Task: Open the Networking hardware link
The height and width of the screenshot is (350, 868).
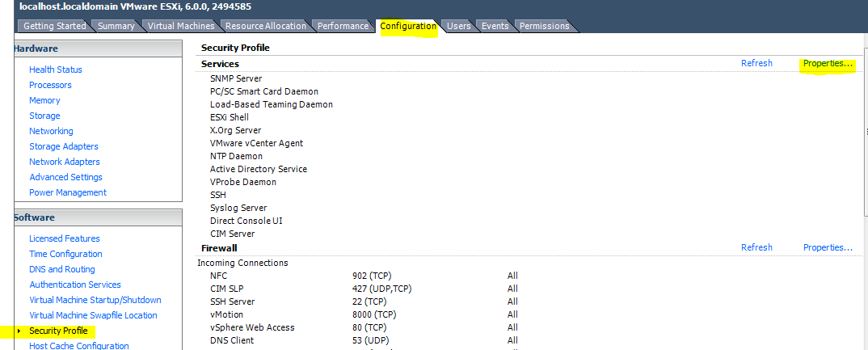Action: 51,131
